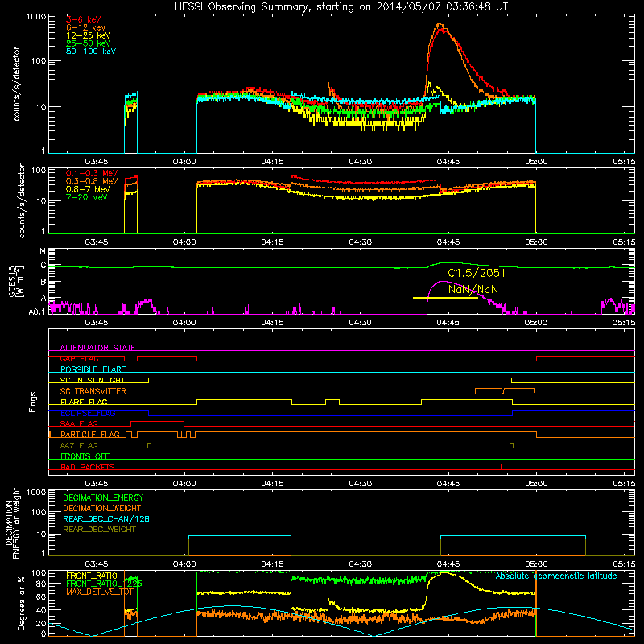This screenshot has height=644, width=644.
Task: Click the 1000 y-axis value on top panel
Action: 36,17
